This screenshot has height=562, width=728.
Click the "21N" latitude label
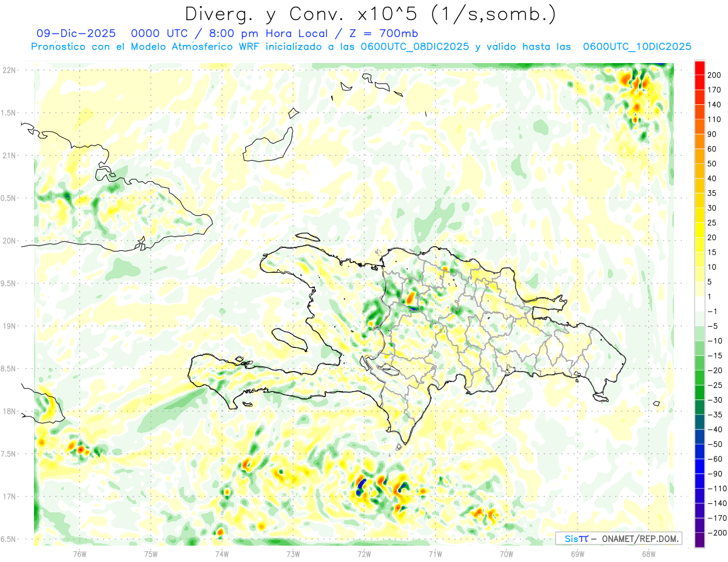point(9,156)
